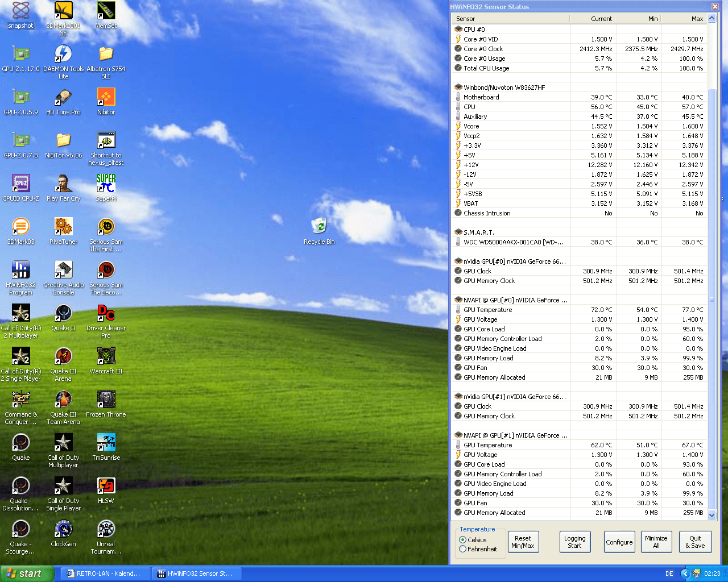Select the CPU #0 sensor group row
Viewport: 728px width, 582px height.
click(x=580, y=30)
